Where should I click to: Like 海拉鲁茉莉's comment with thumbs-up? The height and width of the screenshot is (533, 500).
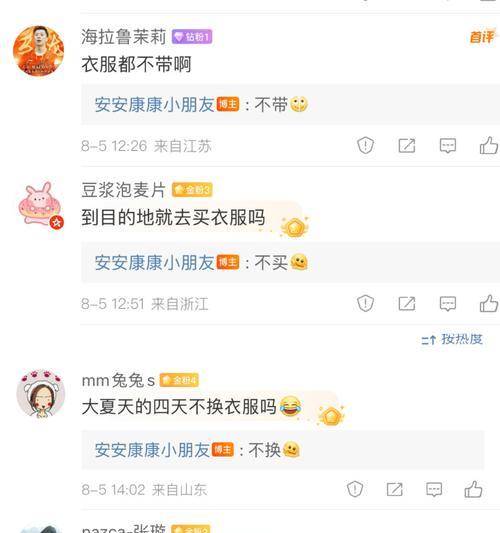pos(489,145)
